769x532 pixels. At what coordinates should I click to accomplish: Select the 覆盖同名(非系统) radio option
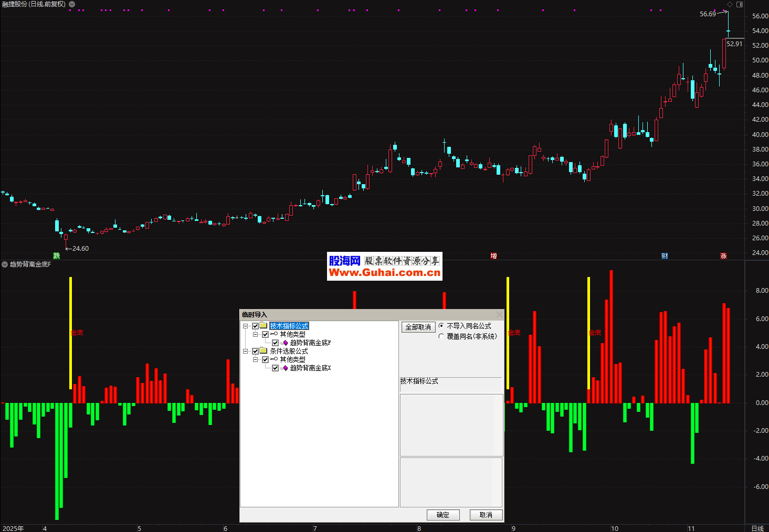441,336
